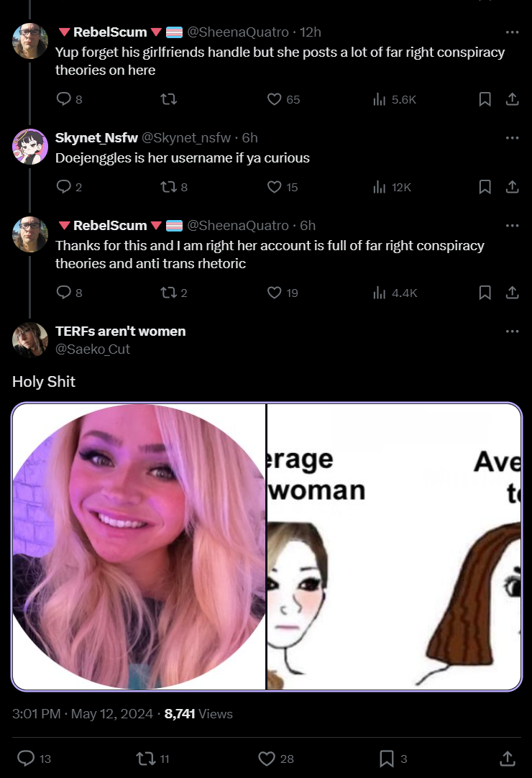Open replies on Skynet_Nsfw's Doejenggles post
The height and width of the screenshot is (778, 532).
[69, 187]
